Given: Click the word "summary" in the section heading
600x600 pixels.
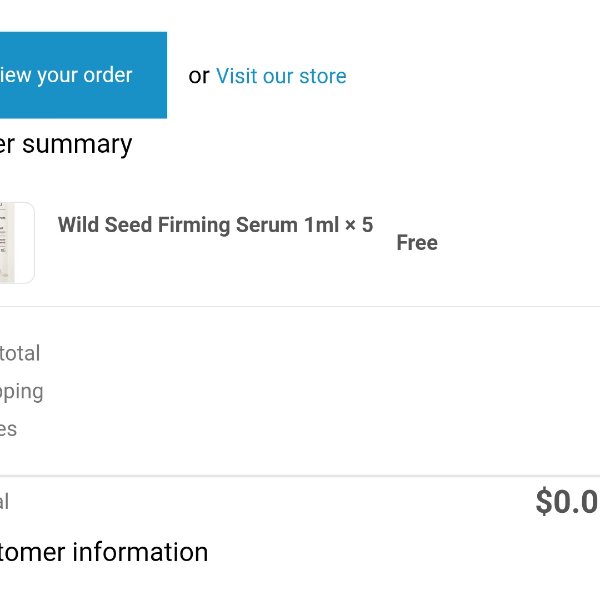Looking at the screenshot, I should coord(77,145).
